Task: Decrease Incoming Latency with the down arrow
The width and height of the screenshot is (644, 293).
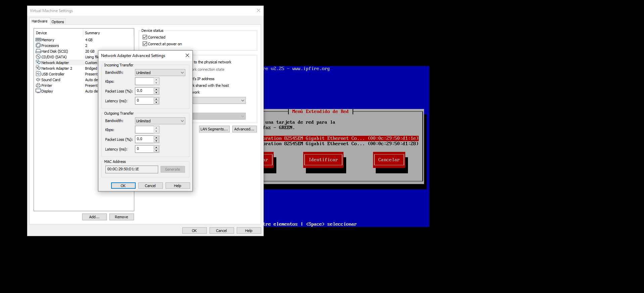Action: 156,102
